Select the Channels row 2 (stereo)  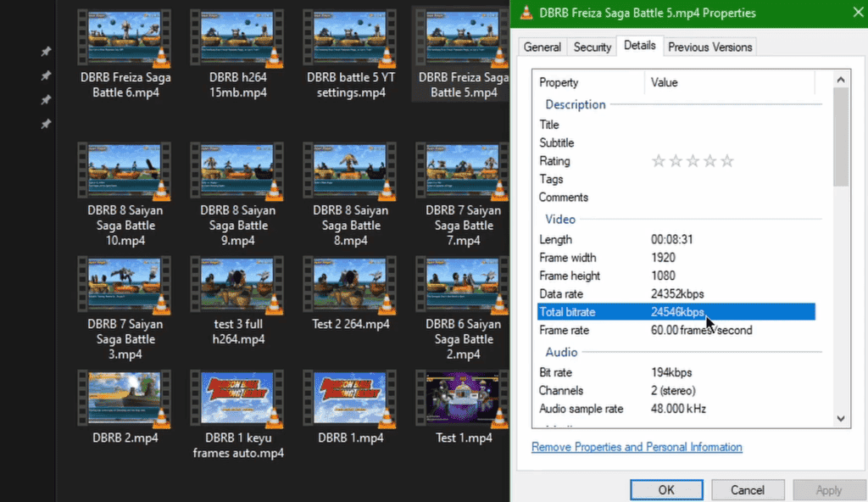pyautogui.click(x=676, y=391)
